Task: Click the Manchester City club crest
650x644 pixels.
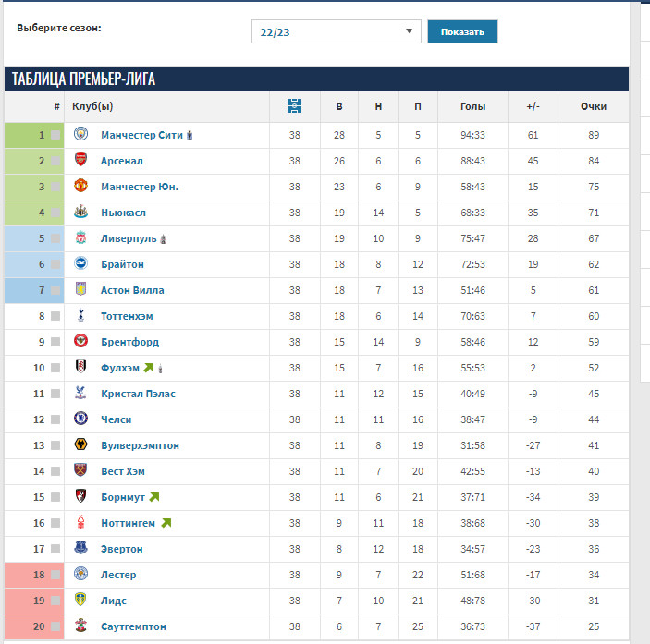Action: pos(80,134)
